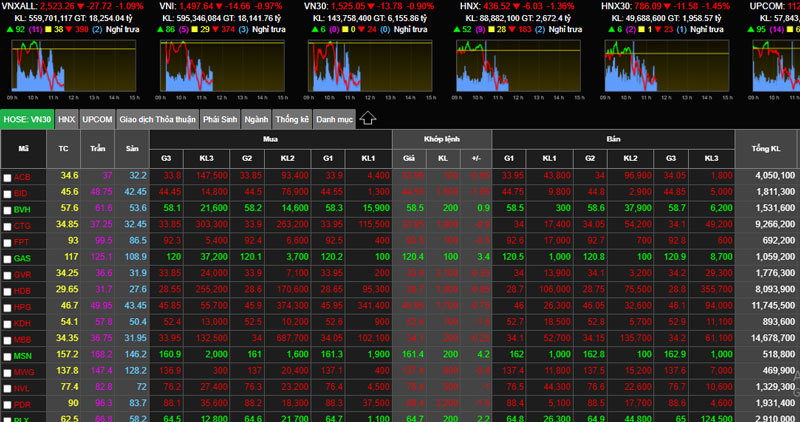Enable the checkbox beside MSN
Screen dimensions: 800x422
coord(8,354)
